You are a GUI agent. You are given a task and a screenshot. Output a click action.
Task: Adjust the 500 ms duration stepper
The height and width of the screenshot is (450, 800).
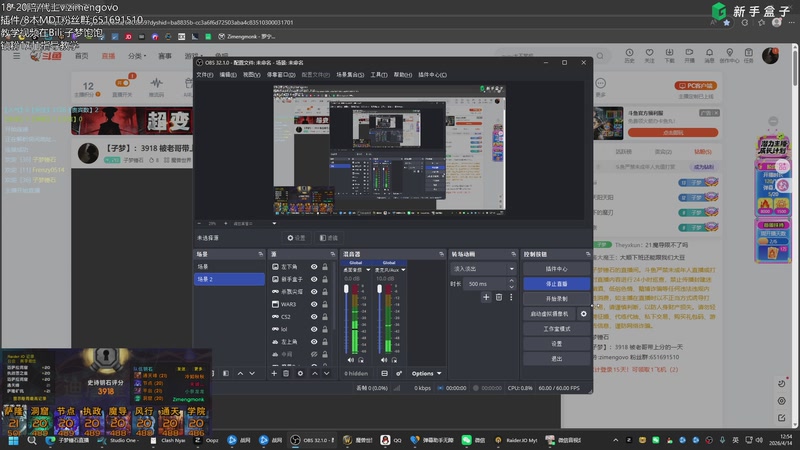pos(511,284)
